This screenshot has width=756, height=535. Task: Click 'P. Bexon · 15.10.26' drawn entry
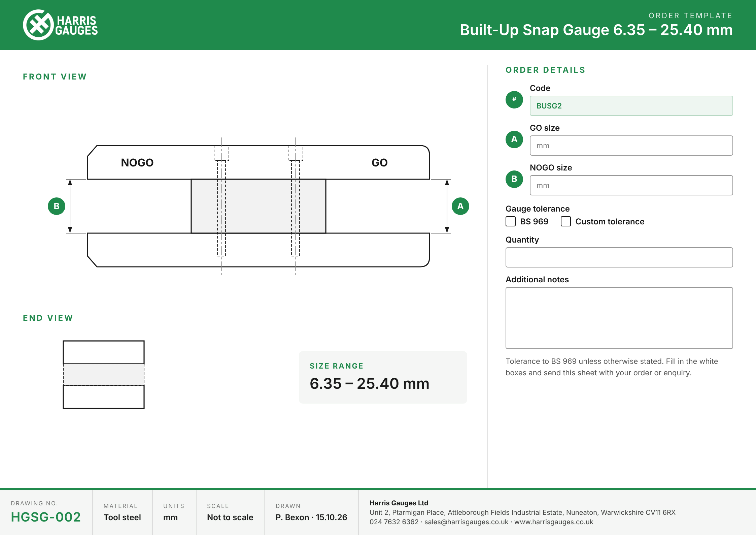click(x=311, y=517)
